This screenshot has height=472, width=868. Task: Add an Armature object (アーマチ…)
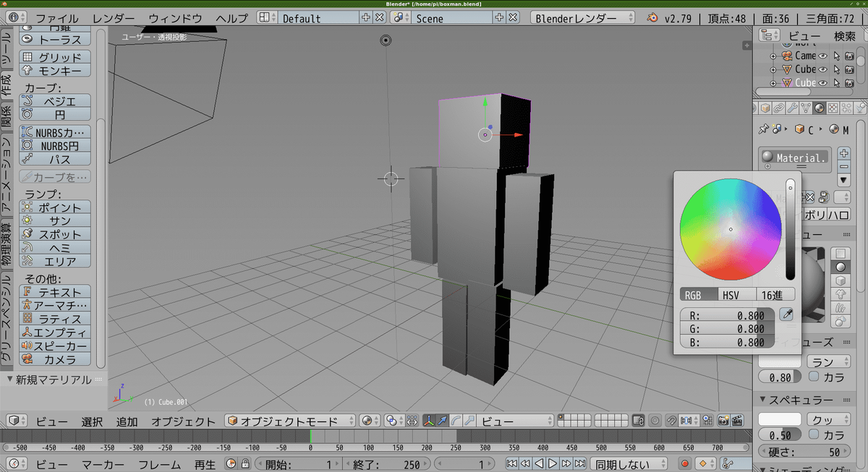click(x=55, y=305)
